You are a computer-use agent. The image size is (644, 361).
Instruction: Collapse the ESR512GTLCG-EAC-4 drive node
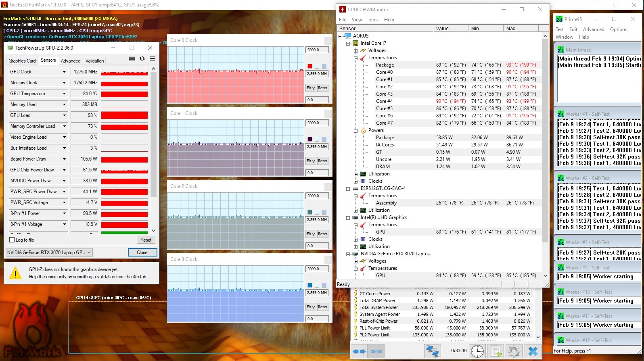[348, 188]
